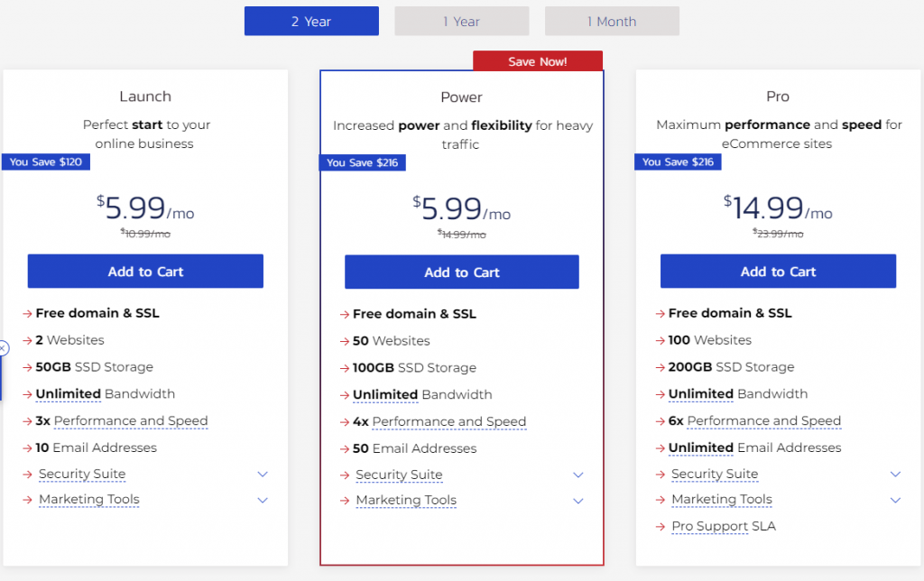Switch to 1 Year billing period
The width and height of the screenshot is (924, 581).
(461, 22)
